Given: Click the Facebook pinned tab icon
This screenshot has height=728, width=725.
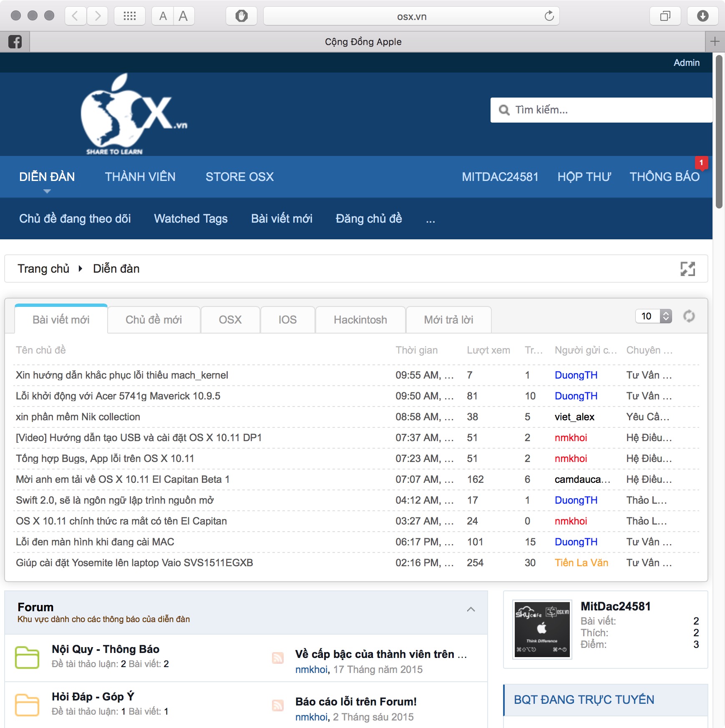Looking at the screenshot, I should (15, 42).
